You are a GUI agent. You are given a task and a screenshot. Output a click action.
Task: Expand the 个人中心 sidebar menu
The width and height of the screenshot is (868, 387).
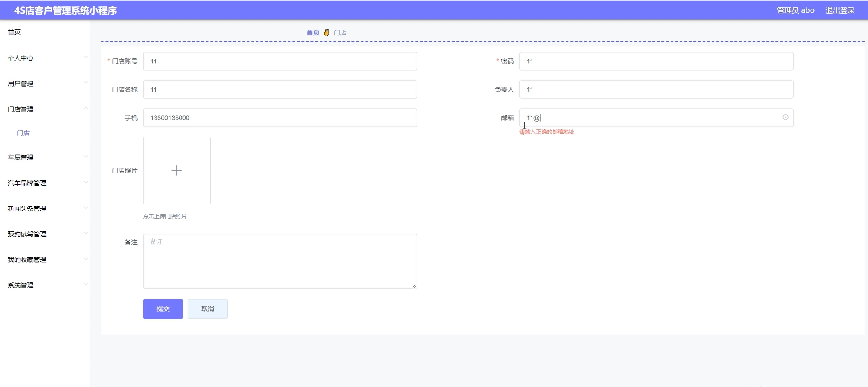click(x=45, y=58)
